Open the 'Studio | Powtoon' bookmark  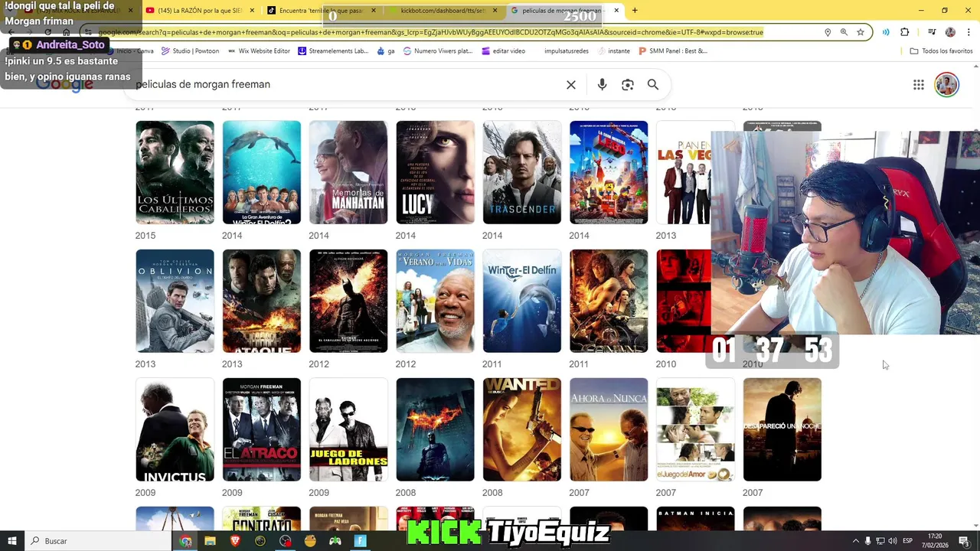pos(190,51)
